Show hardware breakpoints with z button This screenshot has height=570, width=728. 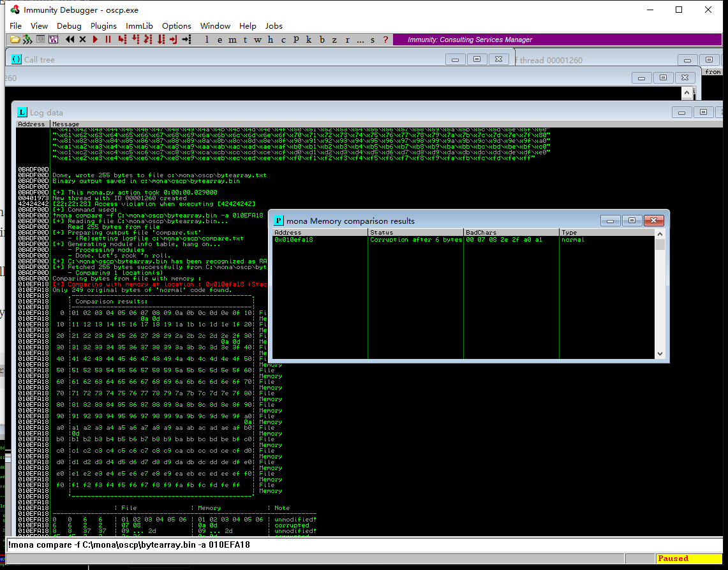point(334,40)
